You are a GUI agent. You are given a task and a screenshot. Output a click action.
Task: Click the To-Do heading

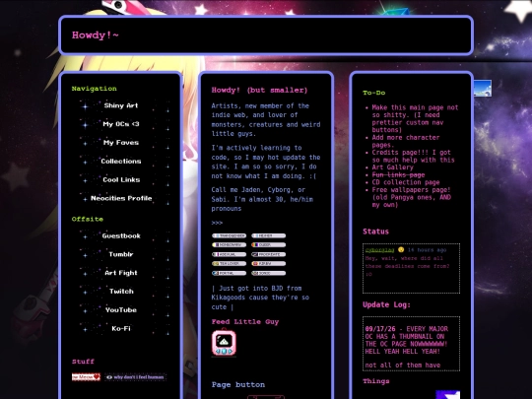(x=374, y=93)
